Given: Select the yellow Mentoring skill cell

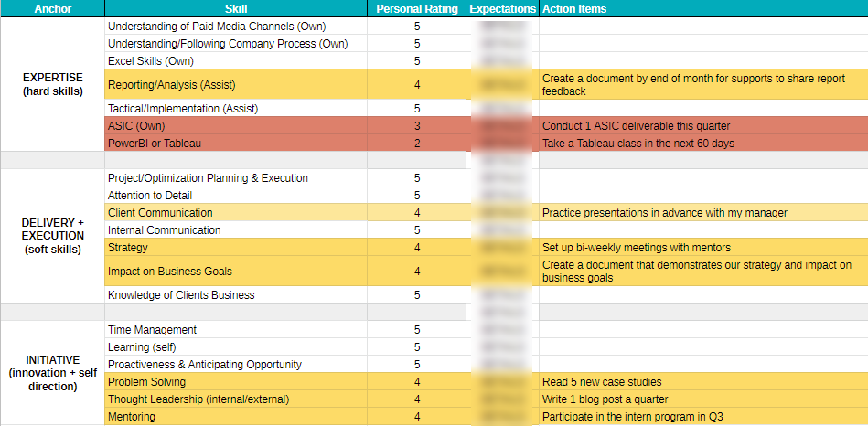Looking at the screenshot, I should (x=132, y=417).
